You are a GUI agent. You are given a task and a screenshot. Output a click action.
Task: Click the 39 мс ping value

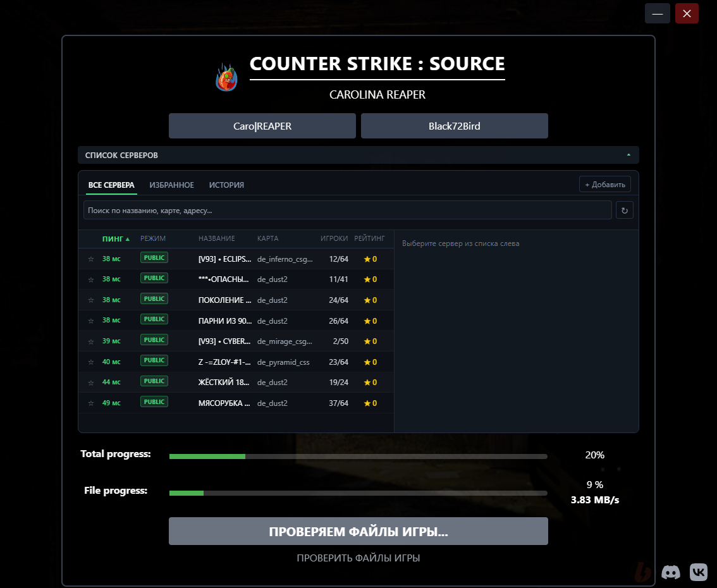point(111,341)
